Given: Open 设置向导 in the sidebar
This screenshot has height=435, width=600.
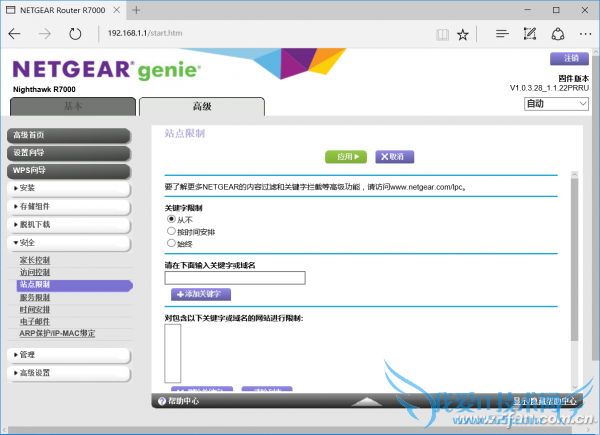Looking at the screenshot, I should coord(69,153).
